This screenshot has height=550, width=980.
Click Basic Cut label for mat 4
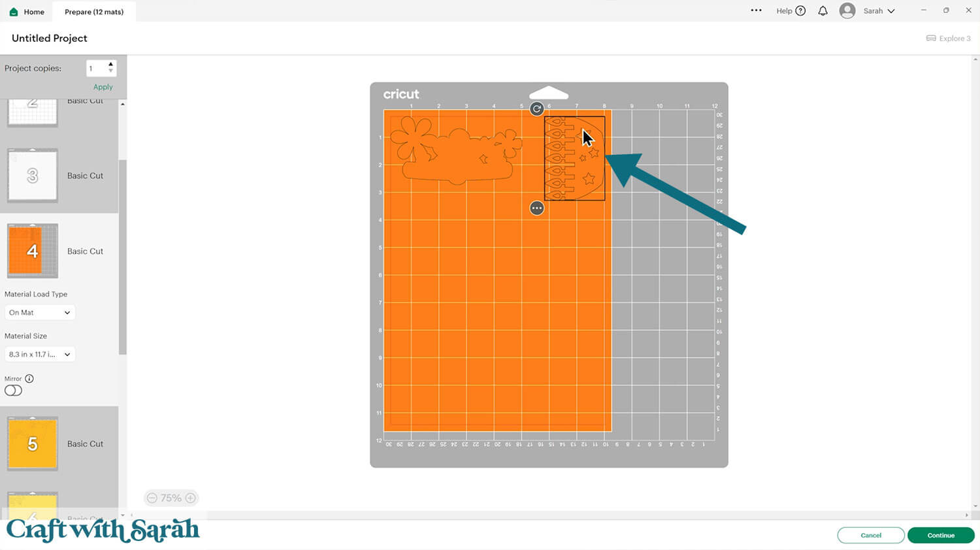[x=85, y=251]
